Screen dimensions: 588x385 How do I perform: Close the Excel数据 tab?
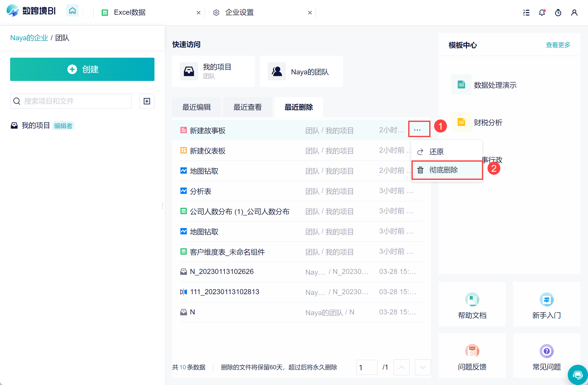click(x=199, y=12)
